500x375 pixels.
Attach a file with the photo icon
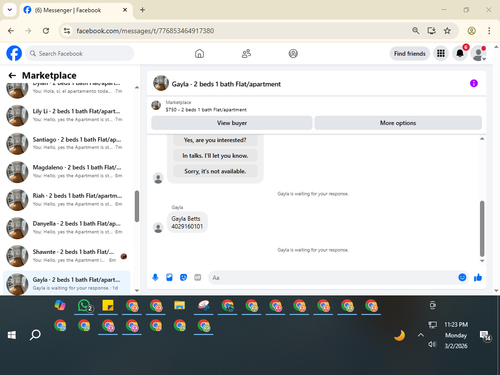pos(169,277)
